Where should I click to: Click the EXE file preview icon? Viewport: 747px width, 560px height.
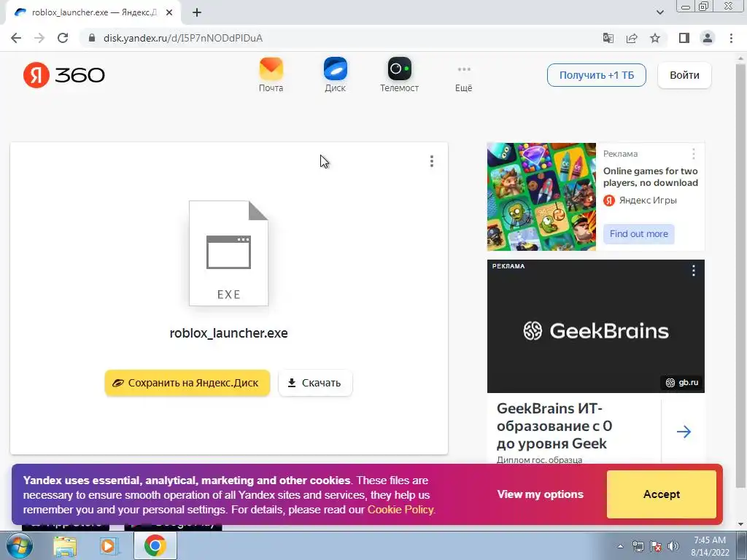[228, 253]
